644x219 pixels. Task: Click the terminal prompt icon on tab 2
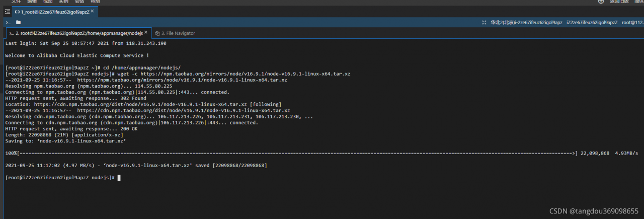[11, 33]
